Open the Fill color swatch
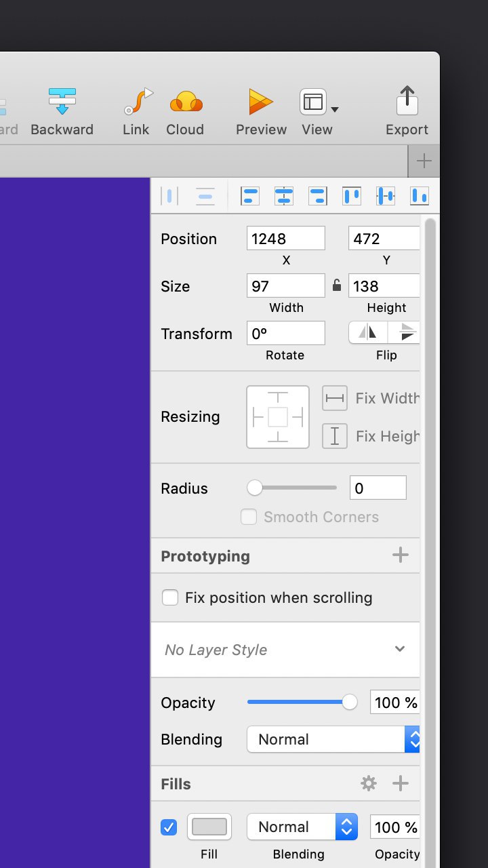Viewport: 488px width, 868px height. [x=209, y=827]
